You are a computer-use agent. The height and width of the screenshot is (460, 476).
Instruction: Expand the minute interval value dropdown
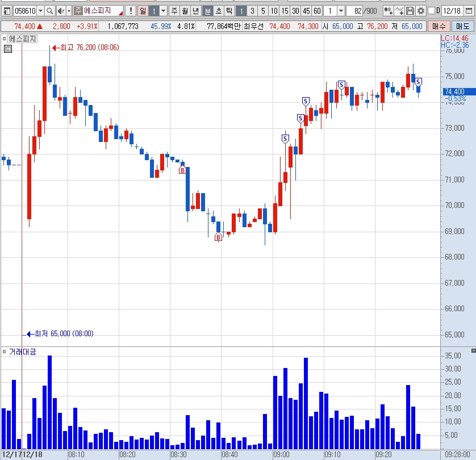(341, 11)
